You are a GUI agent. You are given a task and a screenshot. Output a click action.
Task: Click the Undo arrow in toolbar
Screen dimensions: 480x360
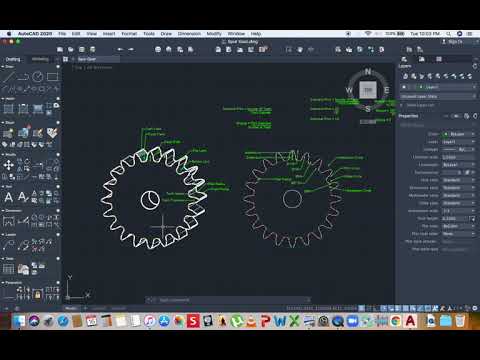click(x=120, y=49)
